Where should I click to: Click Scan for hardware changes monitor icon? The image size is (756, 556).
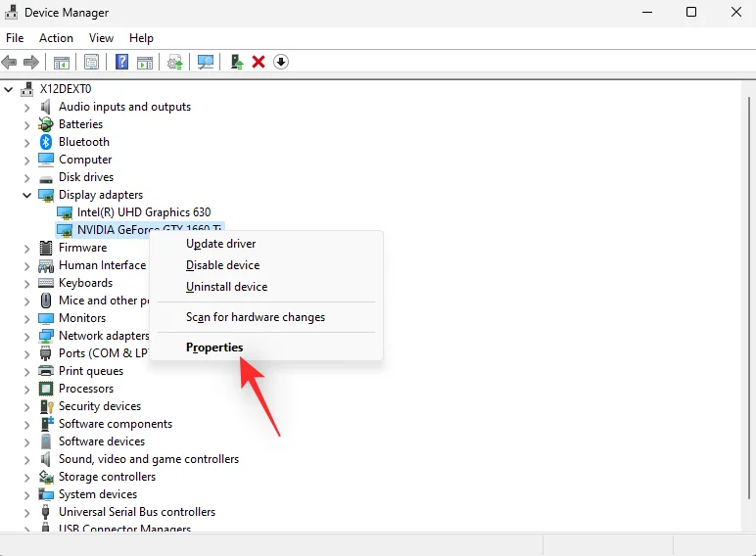click(x=206, y=62)
